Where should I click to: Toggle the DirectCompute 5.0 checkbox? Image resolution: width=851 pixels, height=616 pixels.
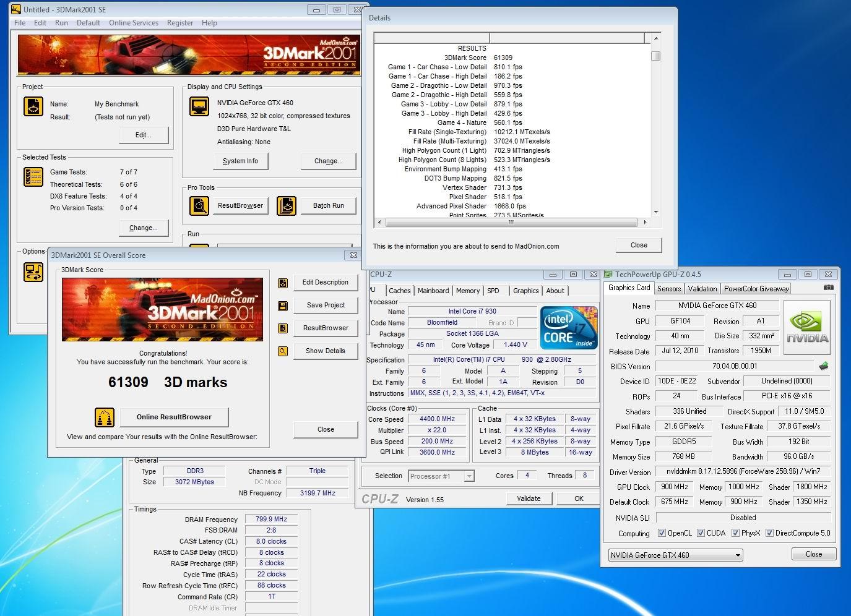coord(770,533)
